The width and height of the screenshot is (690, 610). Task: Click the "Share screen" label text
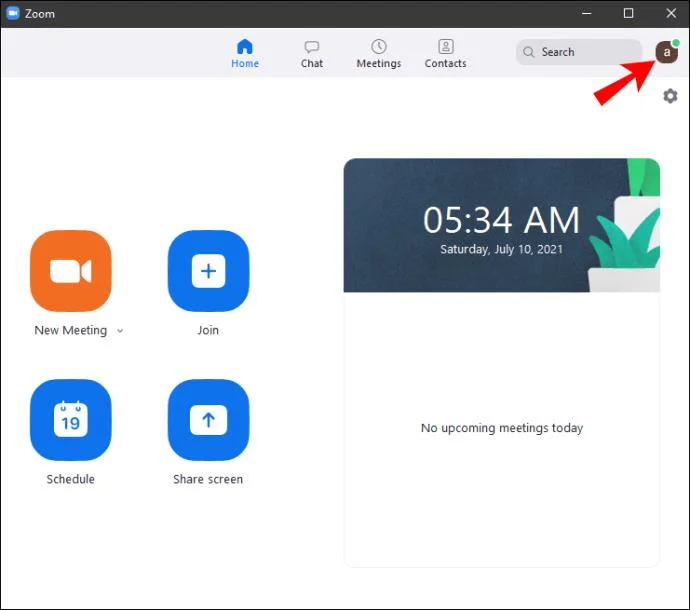208,479
